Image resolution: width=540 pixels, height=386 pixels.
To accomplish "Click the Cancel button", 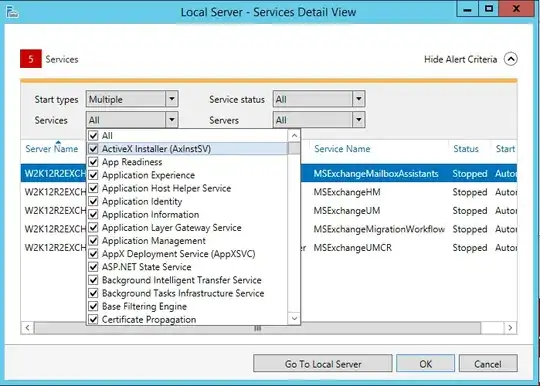I will pyautogui.click(x=488, y=364).
